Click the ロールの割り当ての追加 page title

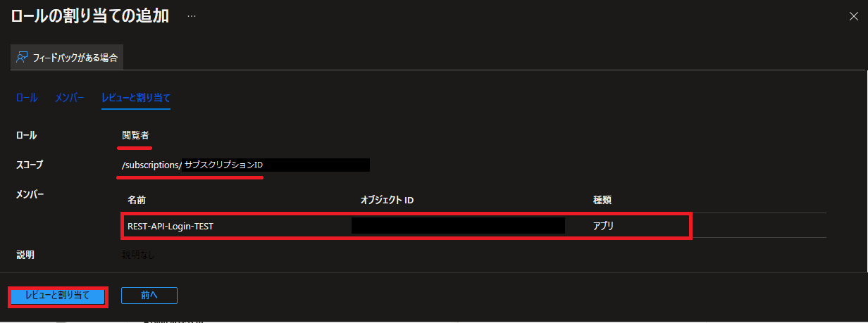[89, 16]
